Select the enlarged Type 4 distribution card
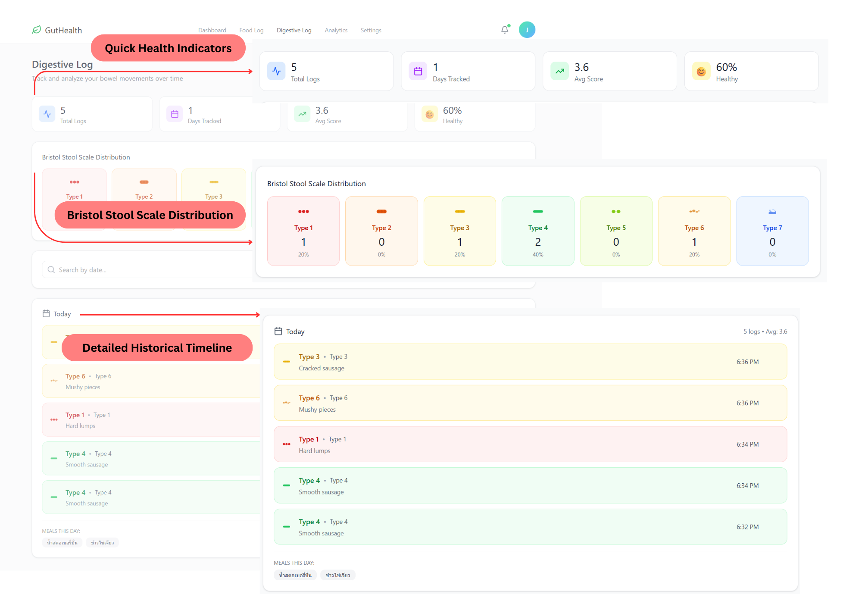The width and height of the screenshot is (862, 616). click(x=537, y=231)
